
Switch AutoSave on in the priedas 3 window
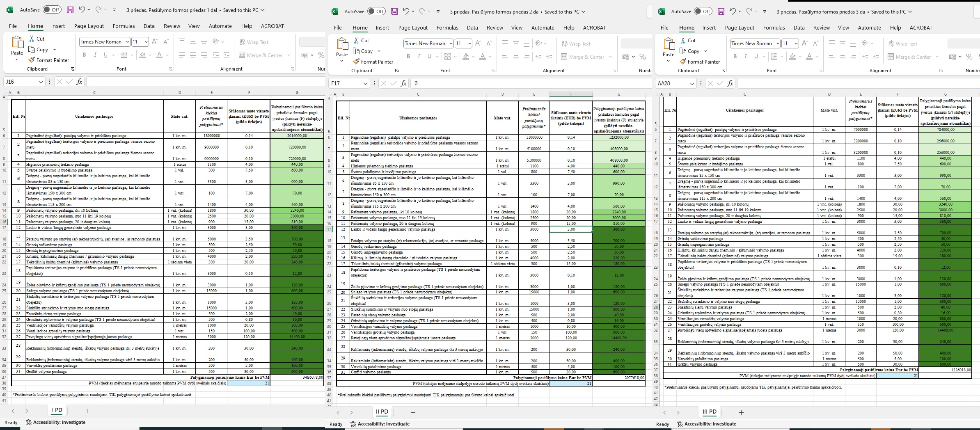703,11
